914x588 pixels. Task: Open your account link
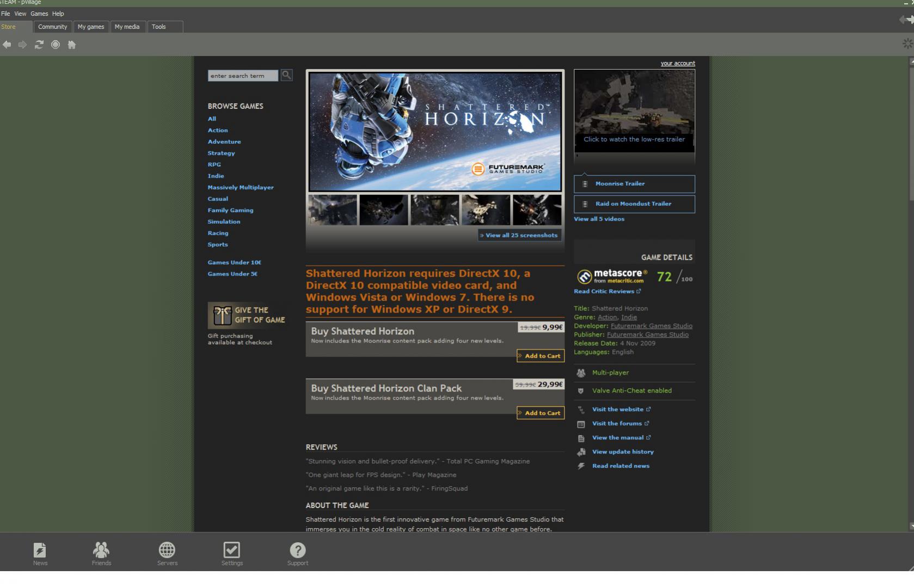click(678, 63)
